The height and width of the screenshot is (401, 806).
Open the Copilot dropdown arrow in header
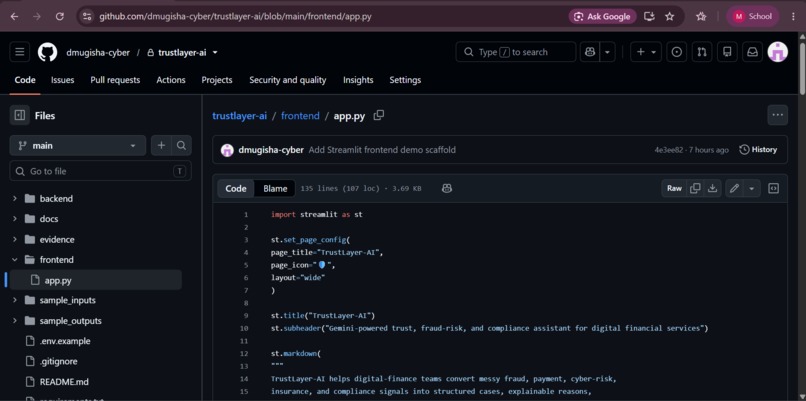point(608,52)
